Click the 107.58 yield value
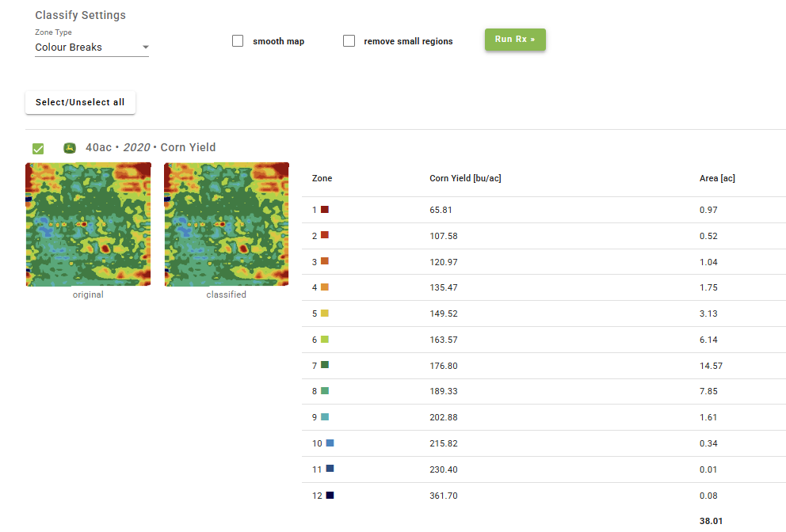786x532 pixels. pyautogui.click(x=444, y=236)
